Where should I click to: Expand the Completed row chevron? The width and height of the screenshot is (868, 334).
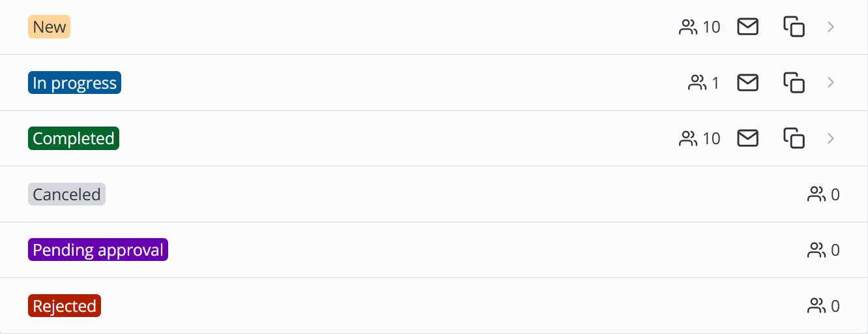coord(831,138)
